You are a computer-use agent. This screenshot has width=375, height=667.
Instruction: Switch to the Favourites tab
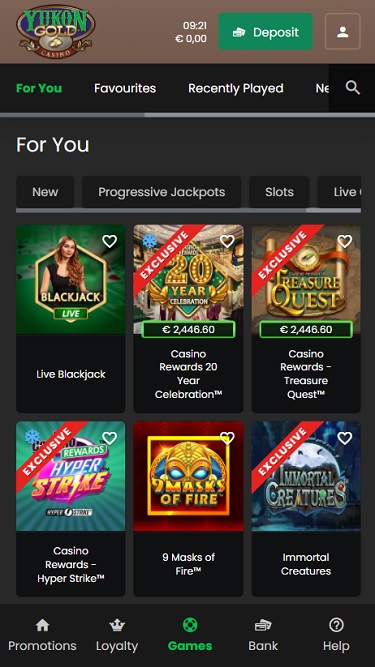coord(125,88)
